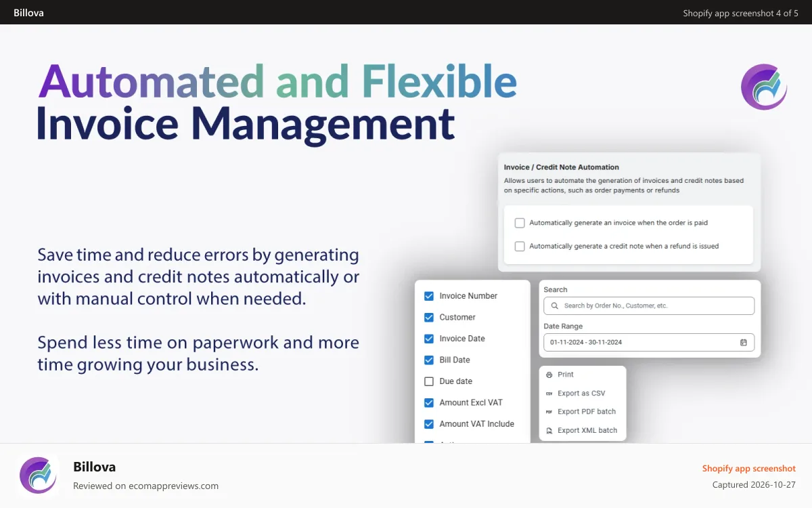
Task: Toggle the Amount Excl VAT checkbox
Action: click(x=428, y=403)
